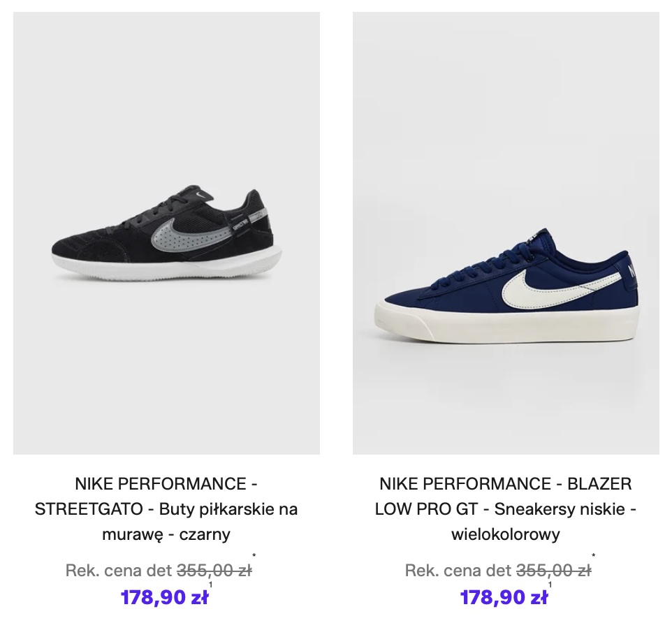Open the BLAZER LOW PRO GT product title

pos(506,509)
